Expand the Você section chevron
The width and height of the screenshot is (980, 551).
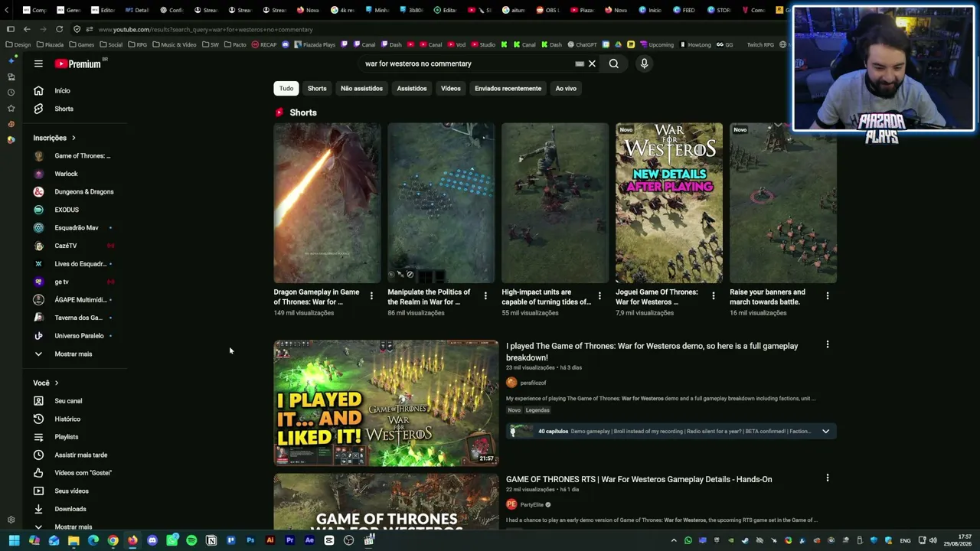(56, 383)
